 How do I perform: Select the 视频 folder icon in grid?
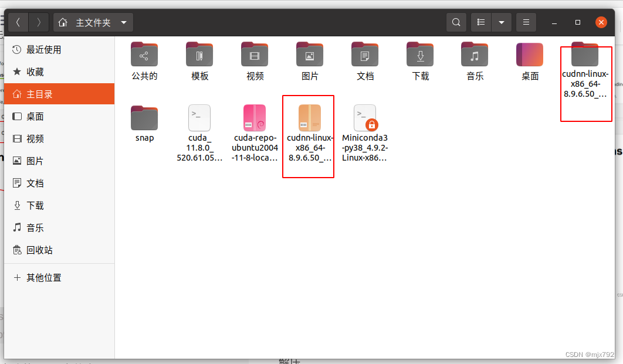(x=255, y=55)
